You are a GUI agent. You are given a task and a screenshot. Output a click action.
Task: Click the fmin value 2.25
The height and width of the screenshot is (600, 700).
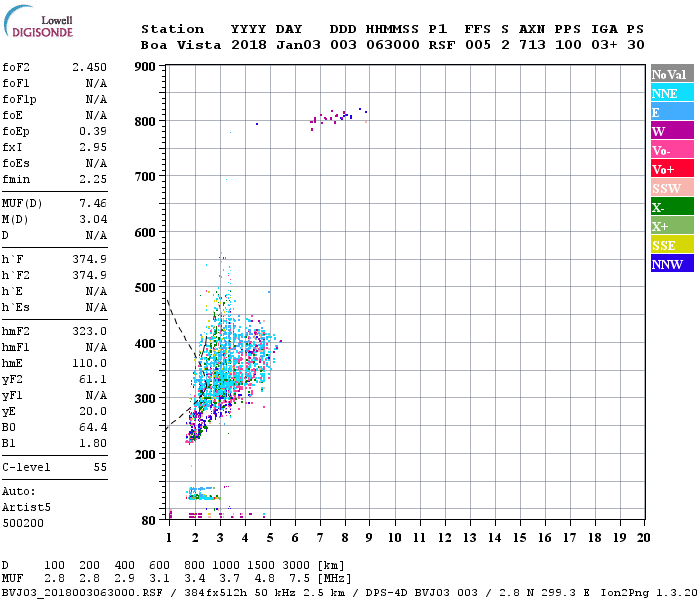[x=93, y=179]
